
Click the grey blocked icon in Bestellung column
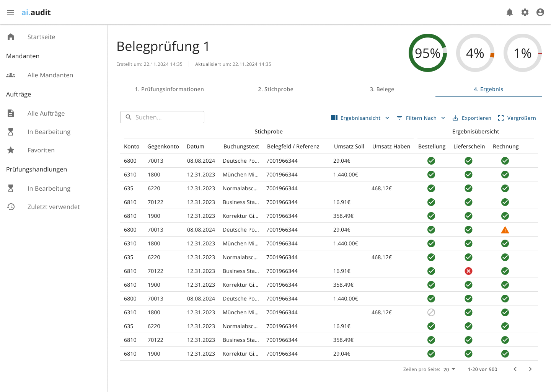tap(431, 312)
